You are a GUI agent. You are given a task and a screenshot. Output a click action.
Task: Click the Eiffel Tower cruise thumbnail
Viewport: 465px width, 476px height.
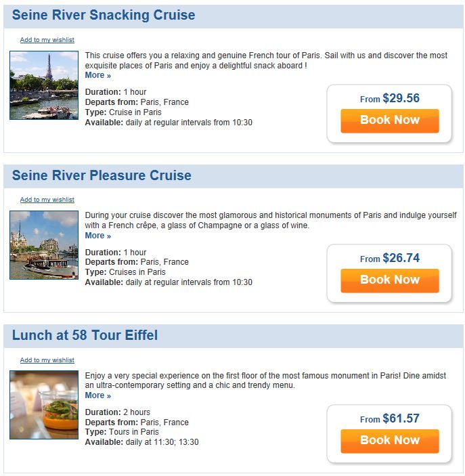(44, 85)
